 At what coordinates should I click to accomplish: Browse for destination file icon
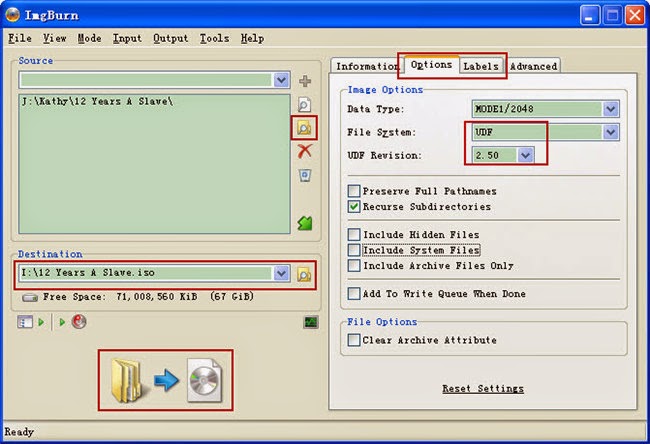[304, 274]
